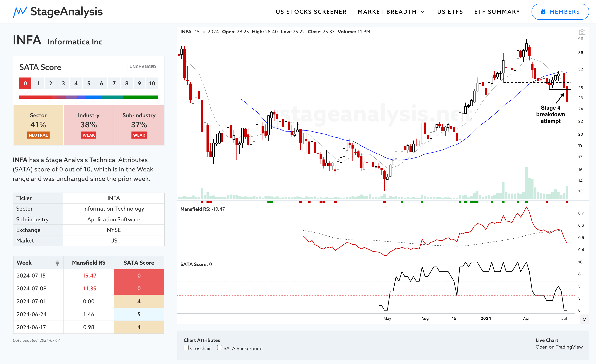596x364 pixels.
Task: Select score box 10 on the scale
Action: (x=152, y=83)
